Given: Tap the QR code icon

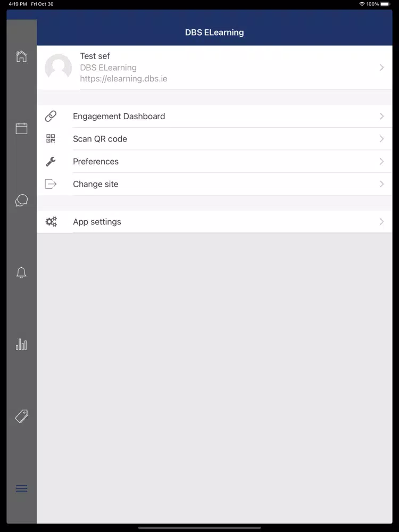Looking at the screenshot, I should (51, 139).
